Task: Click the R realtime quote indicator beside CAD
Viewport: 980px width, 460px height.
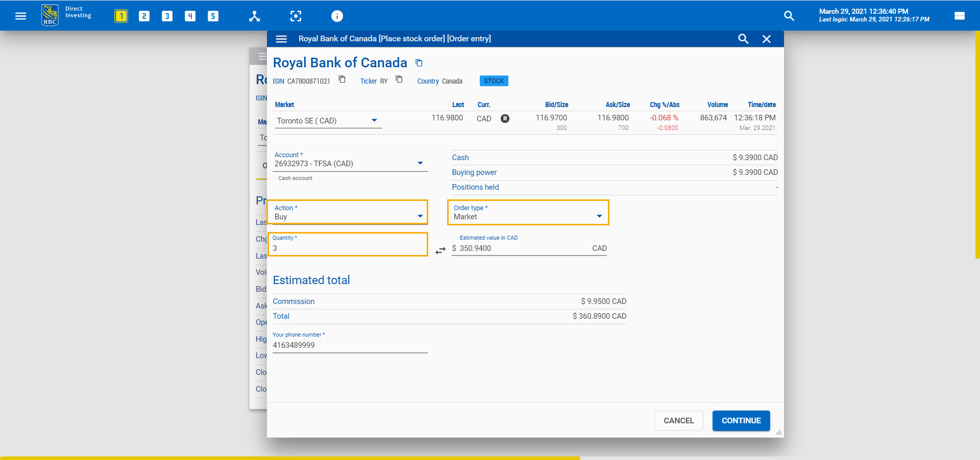Action: coord(505,118)
